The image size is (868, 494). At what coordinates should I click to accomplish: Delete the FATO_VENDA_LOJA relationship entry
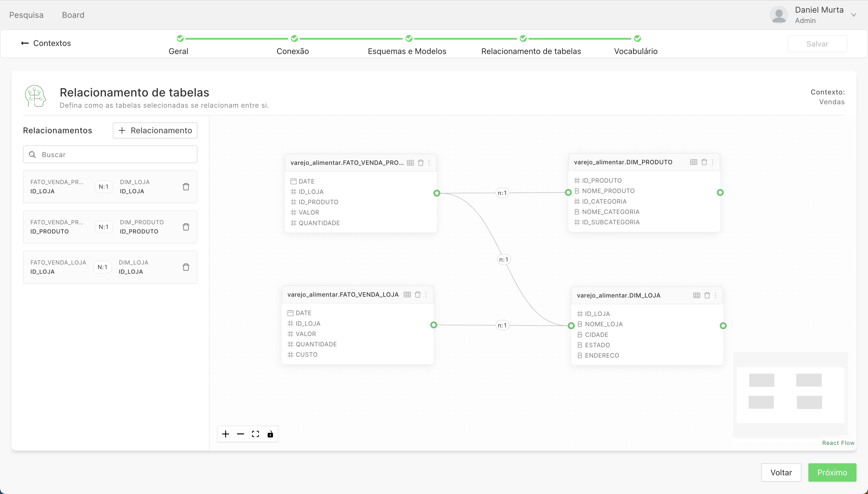coord(186,267)
